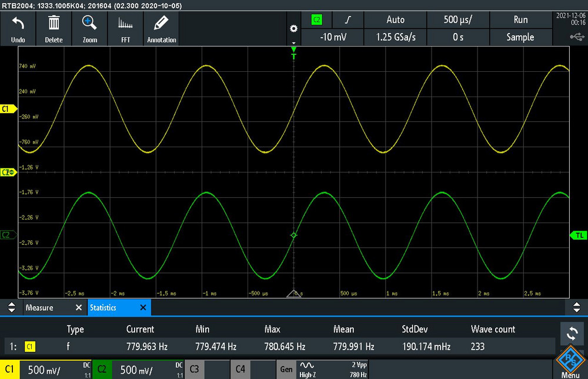588x379 pixels.
Task: Select the Statistics tab
Action: click(x=103, y=308)
